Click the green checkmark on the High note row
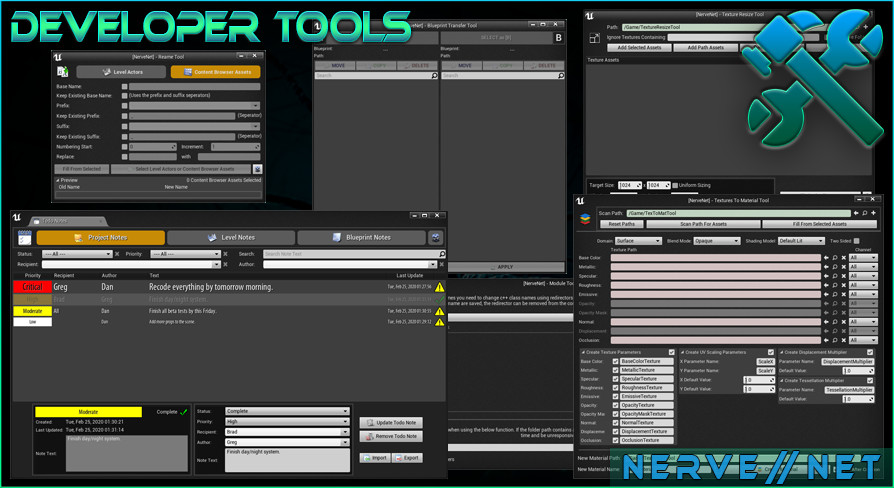Screen dimensions: 894x488 [440, 299]
